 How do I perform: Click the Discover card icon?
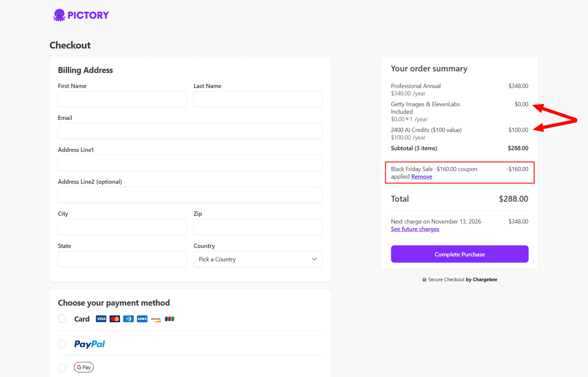point(156,319)
